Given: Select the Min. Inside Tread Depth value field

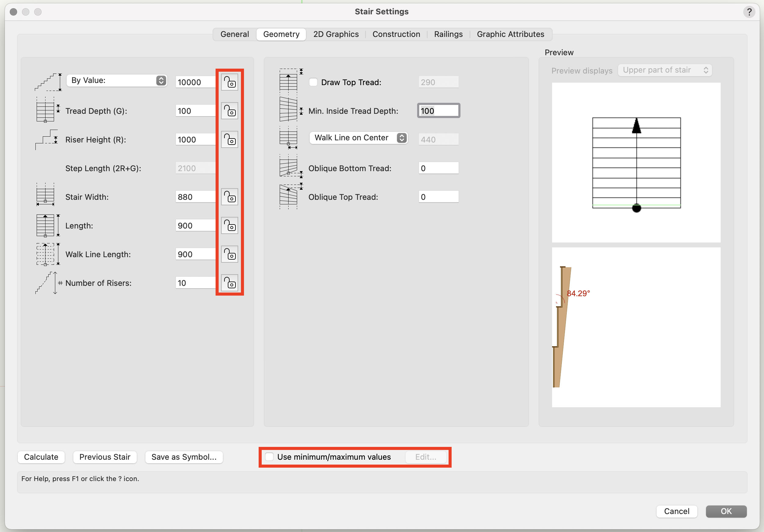Looking at the screenshot, I should click(x=438, y=110).
